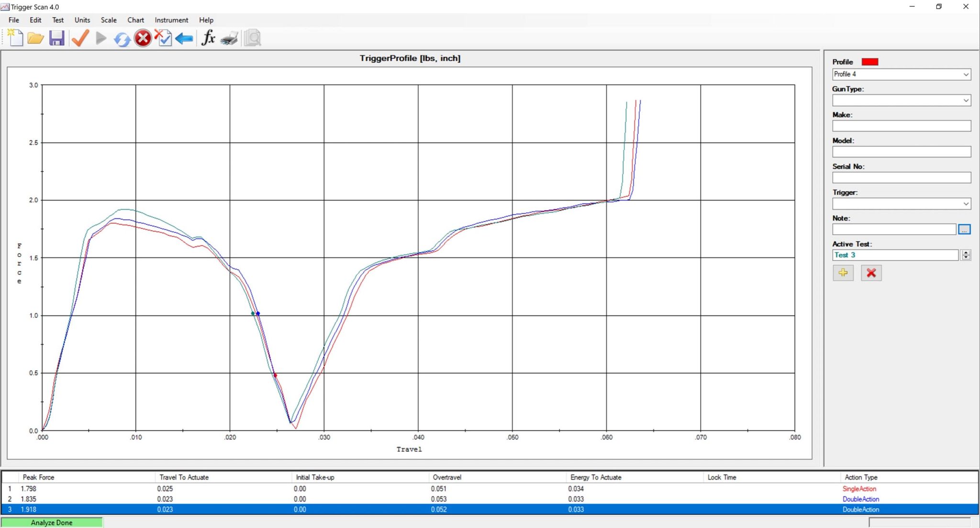Open the Scale menu
The width and height of the screenshot is (980, 528).
pos(109,20)
